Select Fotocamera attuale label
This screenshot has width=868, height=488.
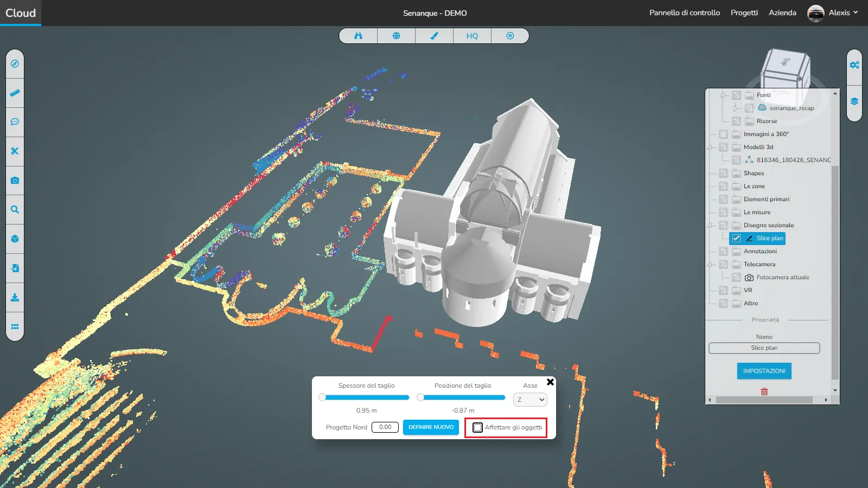click(x=783, y=277)
